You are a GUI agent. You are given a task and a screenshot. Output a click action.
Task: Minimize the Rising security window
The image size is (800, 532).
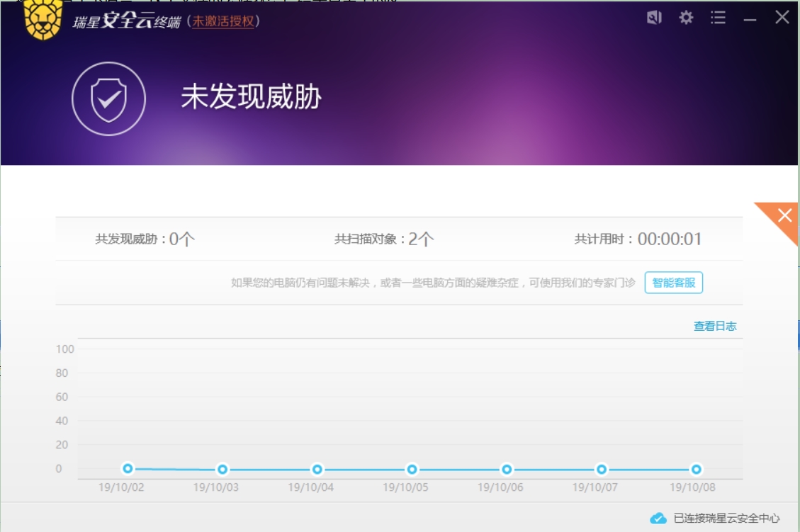click(750, 19)
